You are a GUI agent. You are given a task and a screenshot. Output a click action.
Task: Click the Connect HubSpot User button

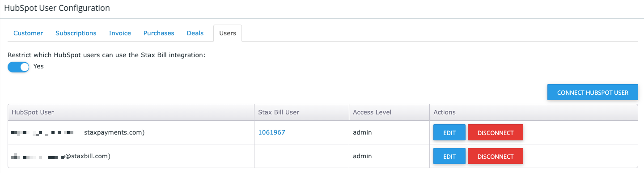click(x=593, y=93)
